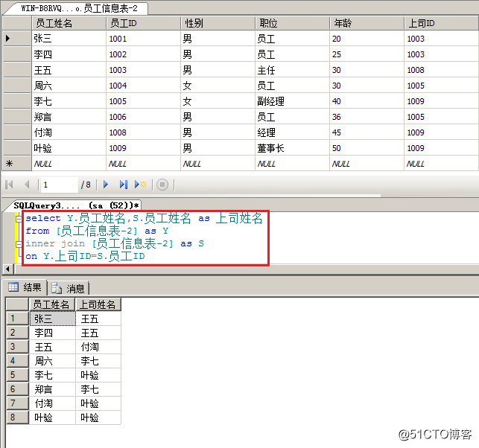This screenshot has height=448, width=479.
Task: Click 张三 cell in results grid
Action: point(52,319)
